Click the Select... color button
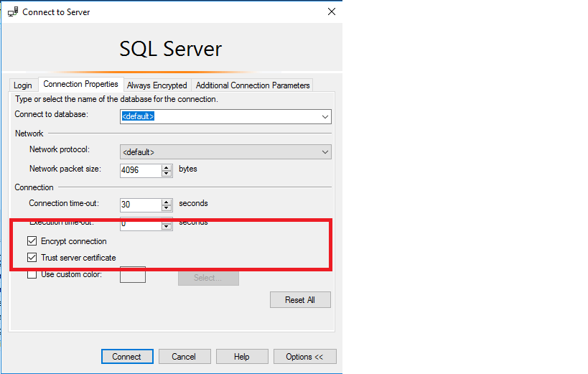The height and width of the screenshot is (374, 588). tap(208, 278)
